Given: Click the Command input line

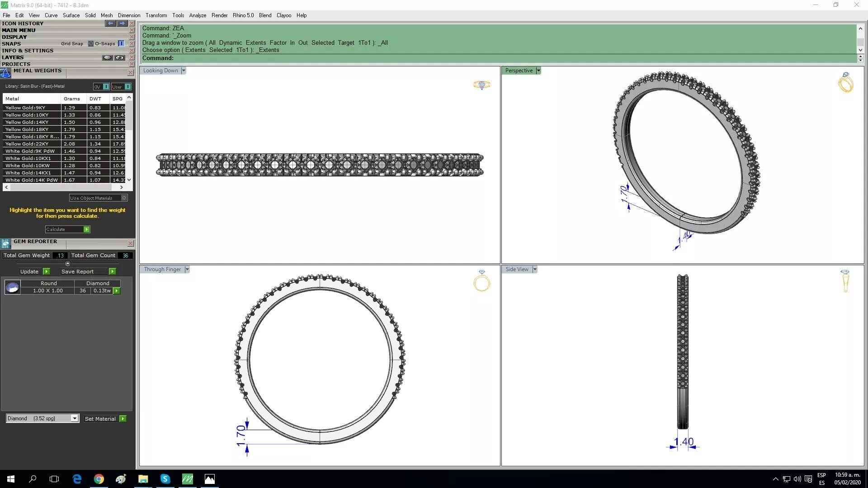Looking at the screenshot, I should click(x=498, y=58).
